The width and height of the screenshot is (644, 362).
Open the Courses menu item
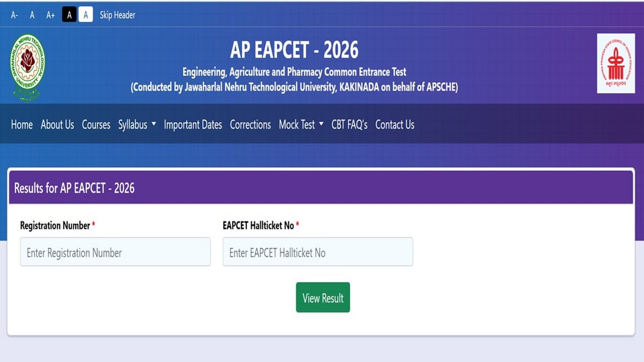[96, 125]
